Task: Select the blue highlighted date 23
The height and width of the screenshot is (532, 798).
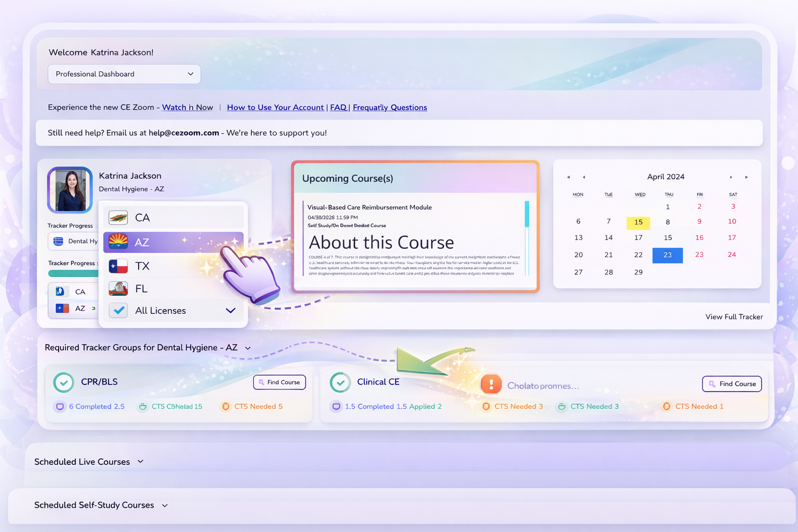Action: 668,255
